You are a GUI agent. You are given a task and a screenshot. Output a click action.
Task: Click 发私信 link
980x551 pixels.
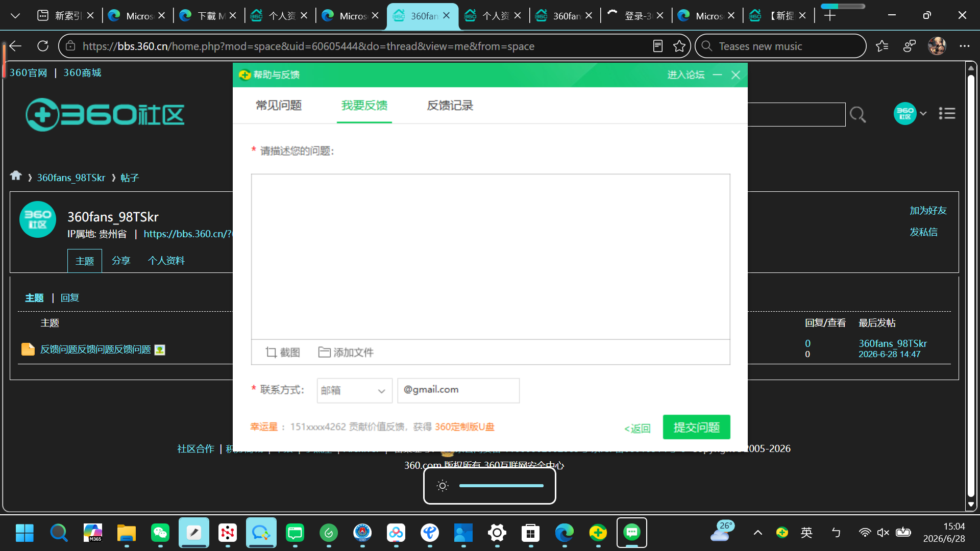[x=923, y=232]
